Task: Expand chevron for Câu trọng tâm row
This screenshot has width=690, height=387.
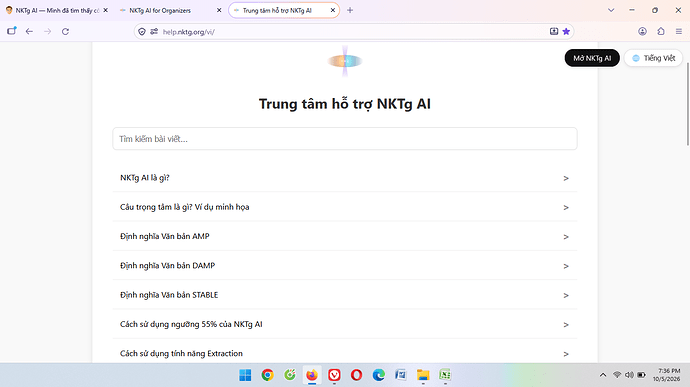Action: click(566, 207)
